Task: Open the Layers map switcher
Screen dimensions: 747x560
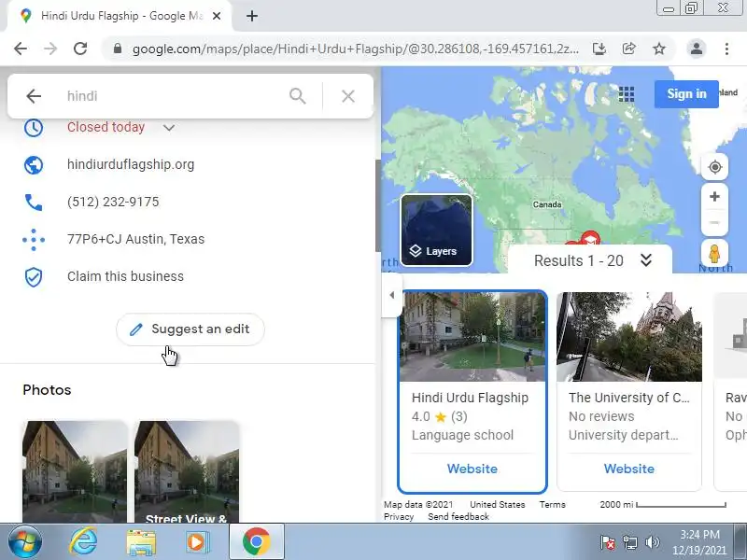Action: coord(436,230)
